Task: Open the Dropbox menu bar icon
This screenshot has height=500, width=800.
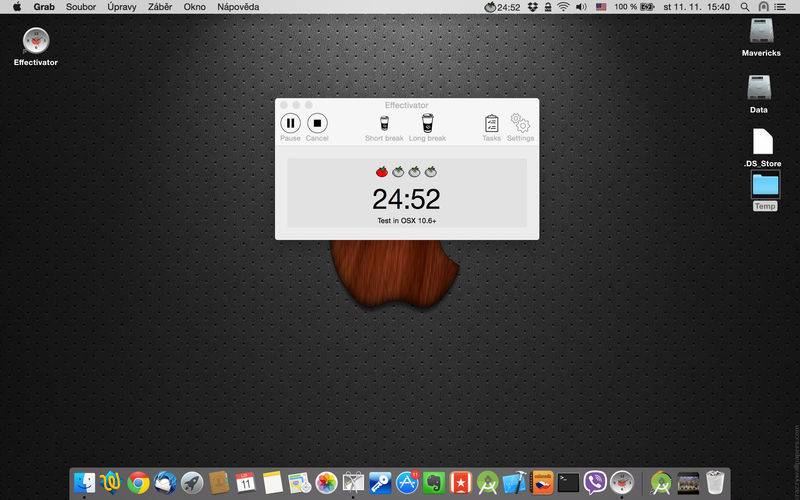Action: click(x=533, y=7)
